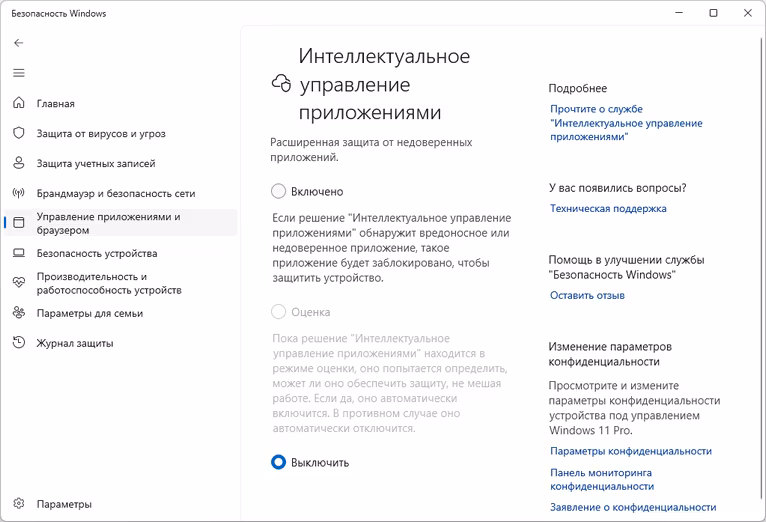Open the Техническая поддержка link

point(608,209)
